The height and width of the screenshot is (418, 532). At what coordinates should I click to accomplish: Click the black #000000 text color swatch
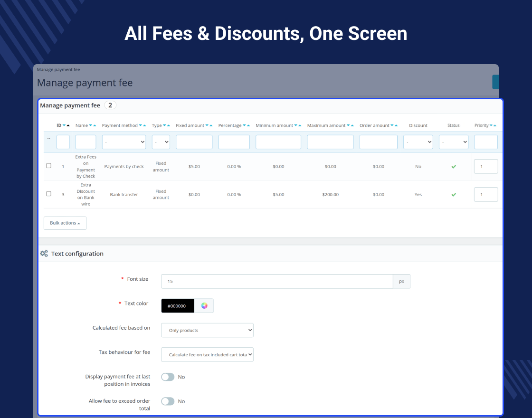click(178, 306)
